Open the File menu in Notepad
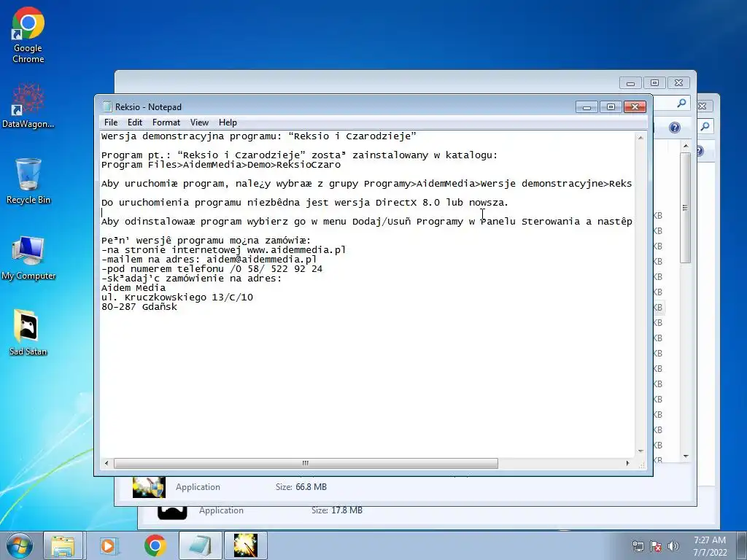 point(111,122)
